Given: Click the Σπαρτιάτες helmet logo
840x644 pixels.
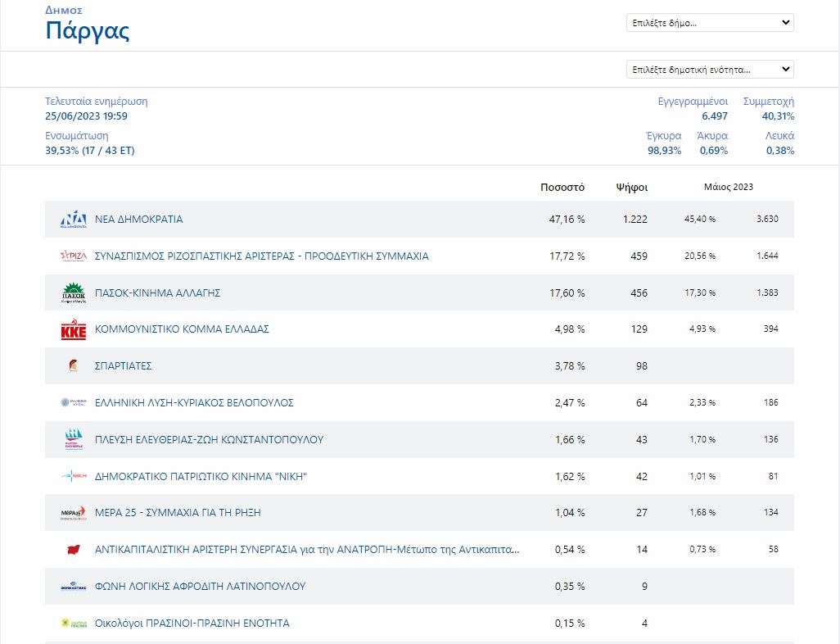Looking at the screenshot, I should point(74,365).
